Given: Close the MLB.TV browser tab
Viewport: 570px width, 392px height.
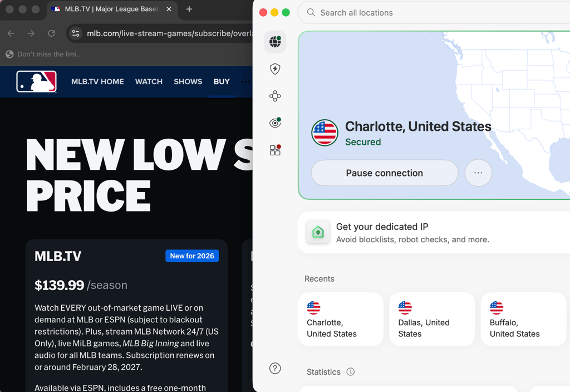Looking at the screenshot, I should pyautogui.click(x=169, y=9).
